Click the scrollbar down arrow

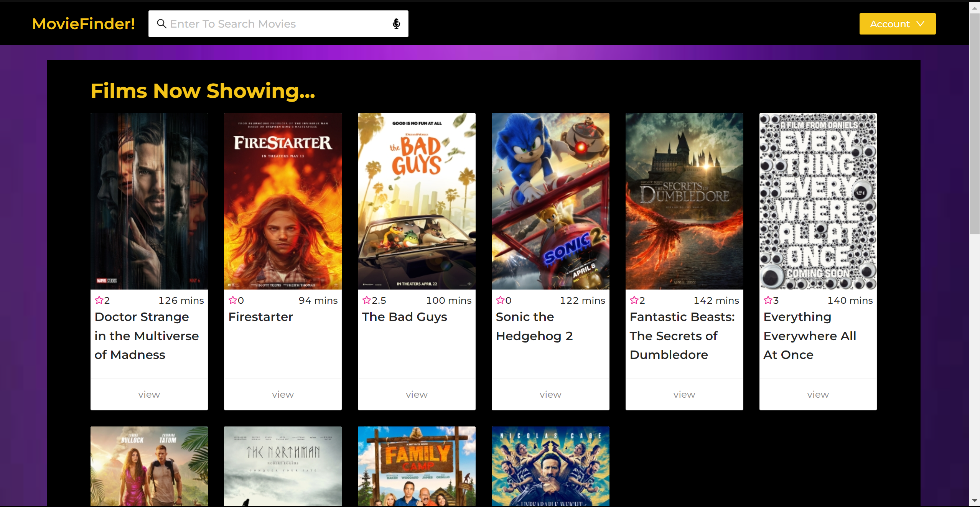(975, 500)
